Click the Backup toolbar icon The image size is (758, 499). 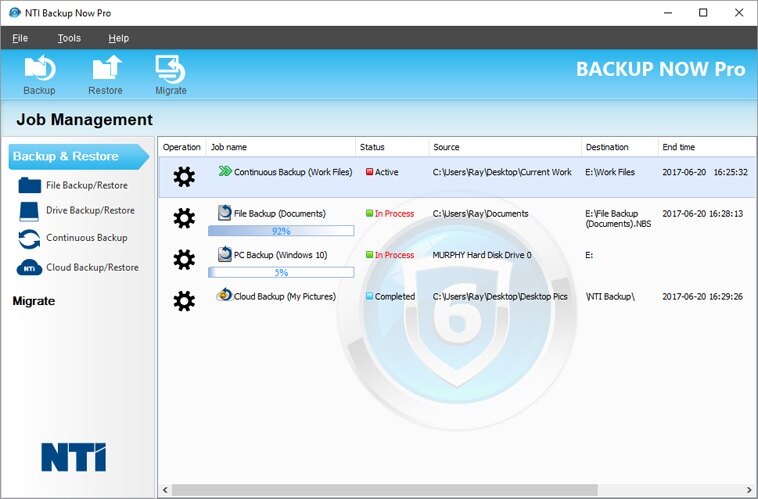pos(39,74)
